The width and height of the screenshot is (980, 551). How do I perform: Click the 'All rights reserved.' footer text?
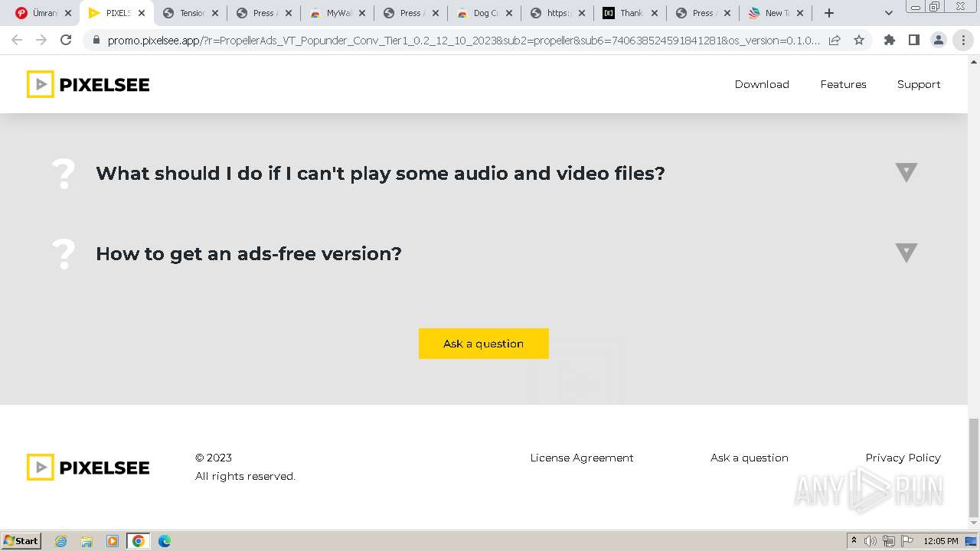coord(245,476)
